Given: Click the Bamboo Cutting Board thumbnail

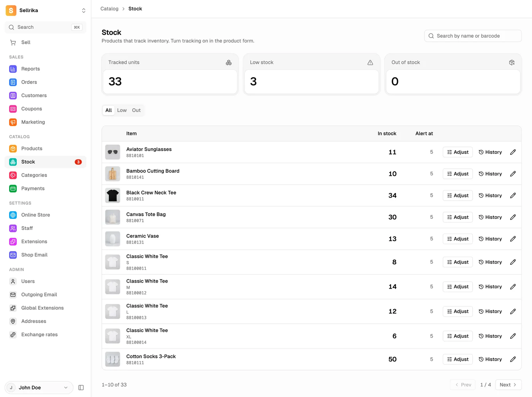Looking at the screenshot, I should tap(112, 174).
